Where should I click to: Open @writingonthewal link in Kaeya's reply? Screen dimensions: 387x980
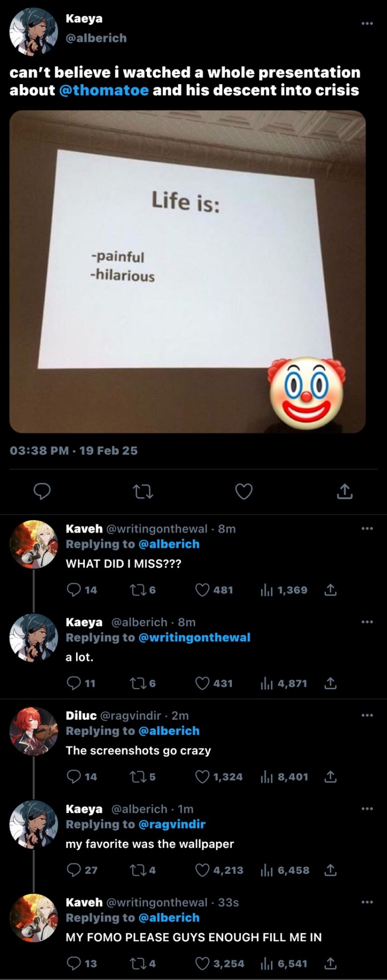tap(194, 638)
